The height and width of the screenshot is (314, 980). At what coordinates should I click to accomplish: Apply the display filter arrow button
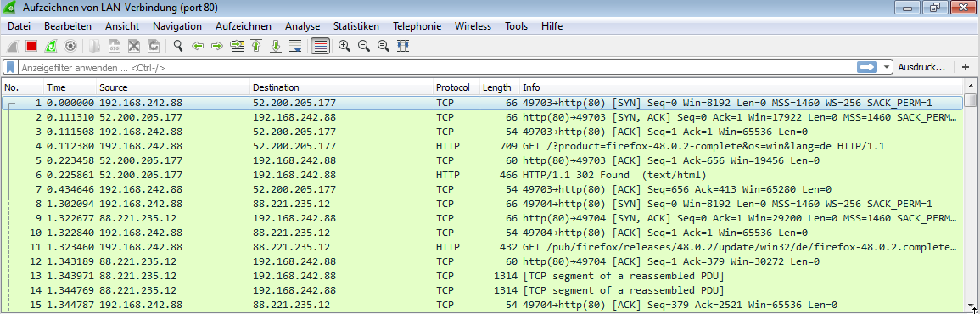point(867,67)
